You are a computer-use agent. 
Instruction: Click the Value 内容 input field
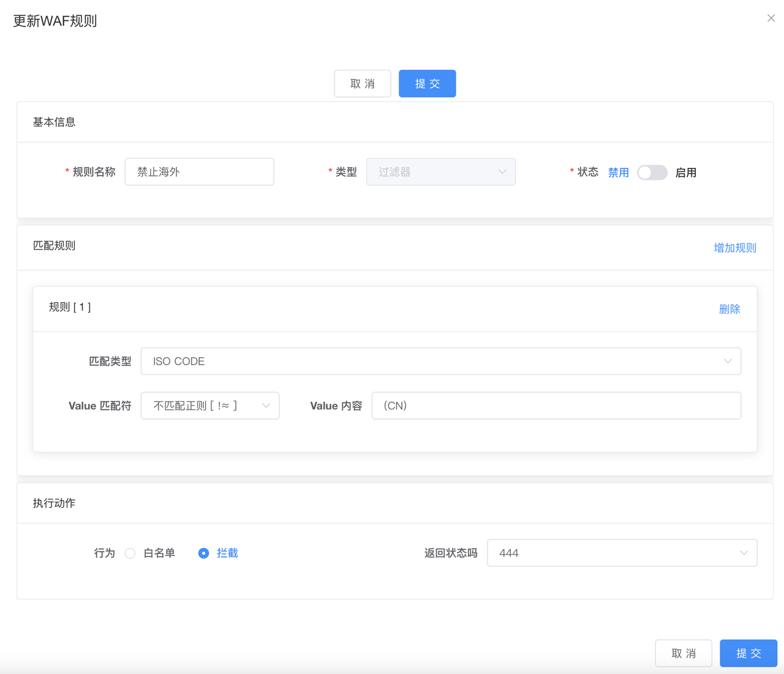click(x=556, y=406)
